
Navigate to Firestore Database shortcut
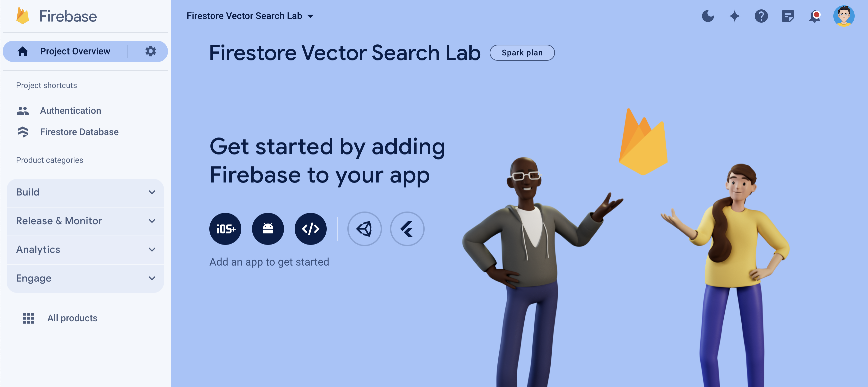(x=79, y=131)
